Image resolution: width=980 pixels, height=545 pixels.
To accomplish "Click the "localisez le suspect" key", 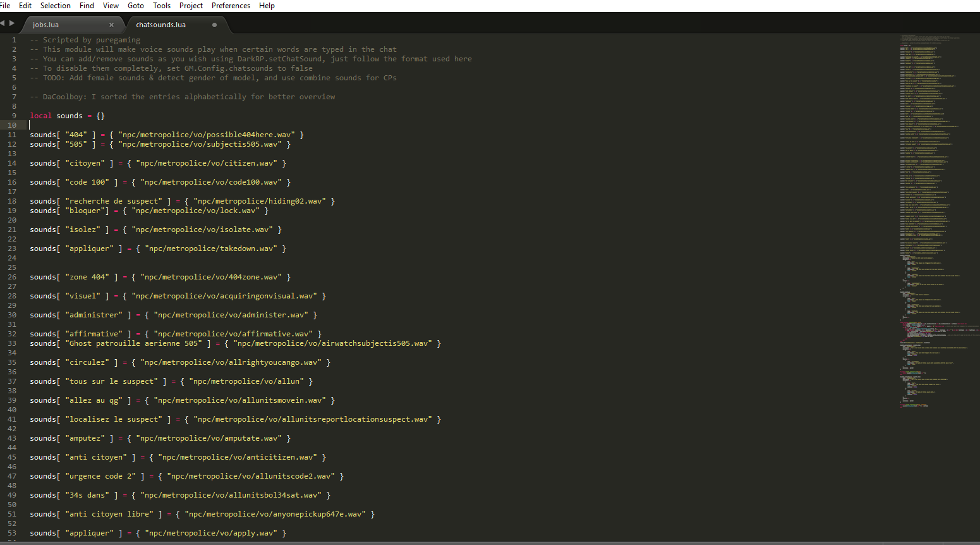I will (x=114, y=419).
